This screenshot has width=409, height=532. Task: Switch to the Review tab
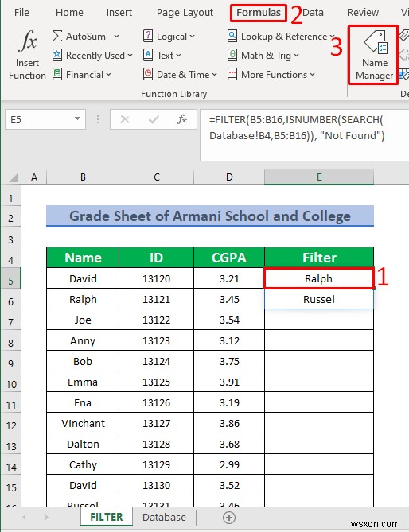[363, 13]
